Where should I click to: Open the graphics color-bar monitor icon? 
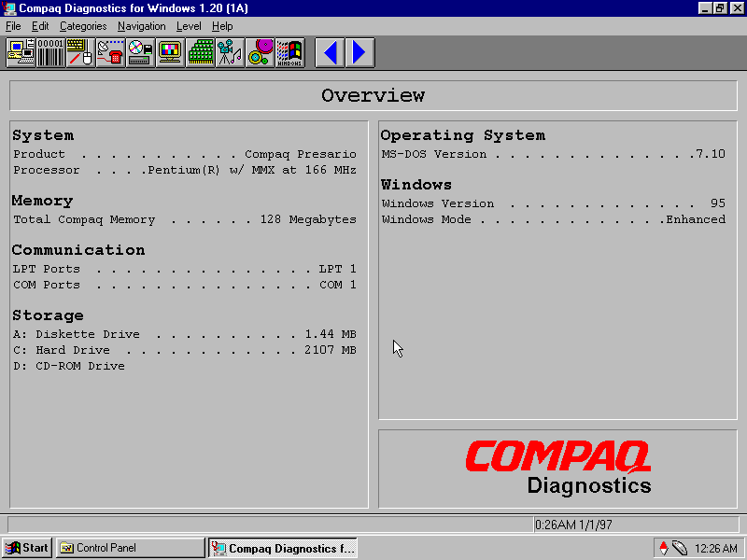pyautogui.click(x=170, y=52)
